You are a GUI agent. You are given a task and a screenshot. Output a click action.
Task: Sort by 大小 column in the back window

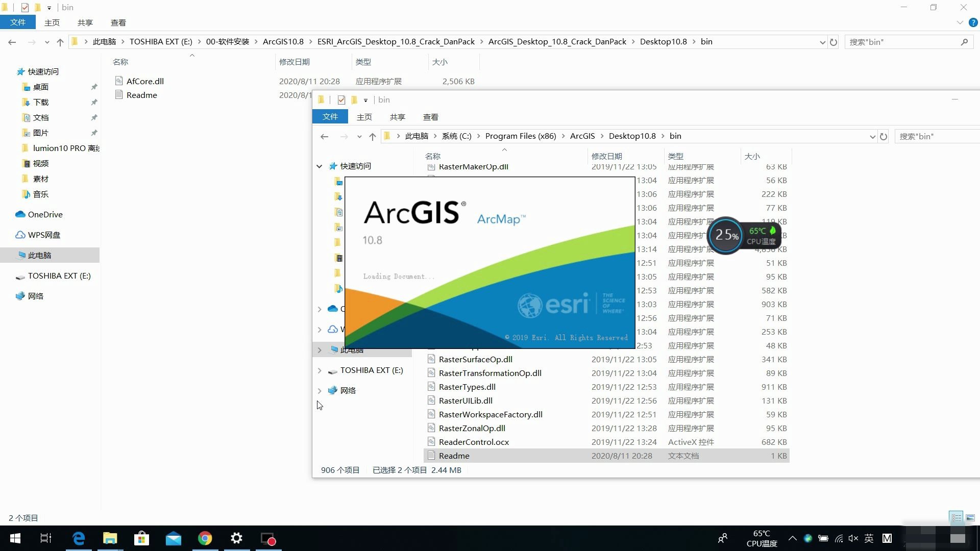440,62
